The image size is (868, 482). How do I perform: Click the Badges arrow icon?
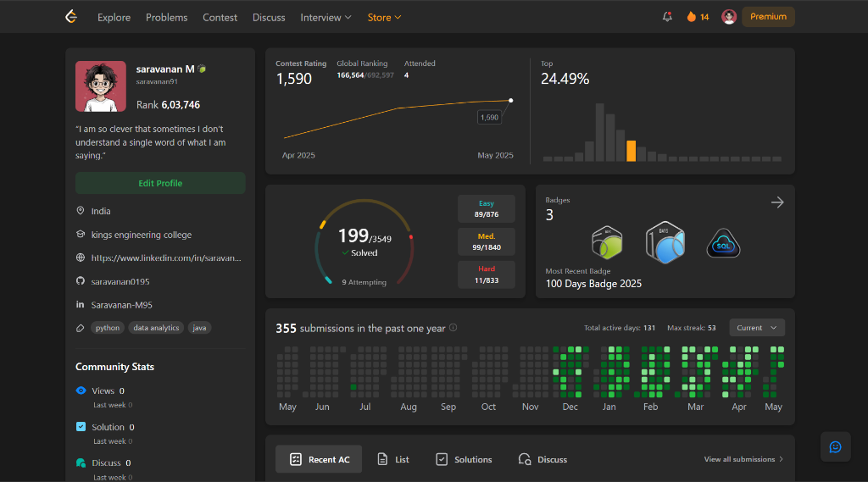tap(777, 202)
